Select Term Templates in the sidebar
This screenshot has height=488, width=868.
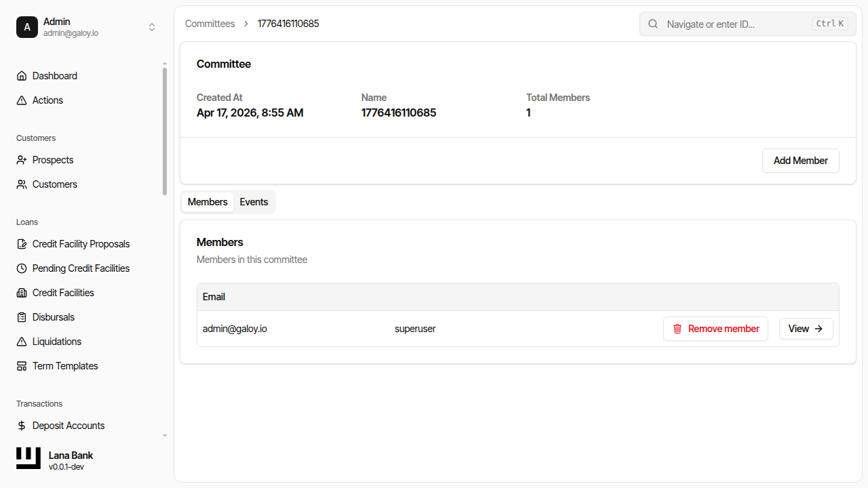[64, 365]
